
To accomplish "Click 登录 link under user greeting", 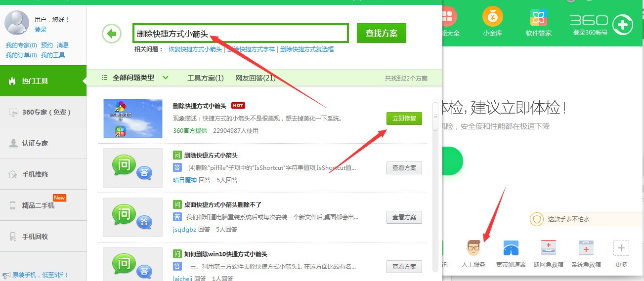I will [x=41, y=30].
